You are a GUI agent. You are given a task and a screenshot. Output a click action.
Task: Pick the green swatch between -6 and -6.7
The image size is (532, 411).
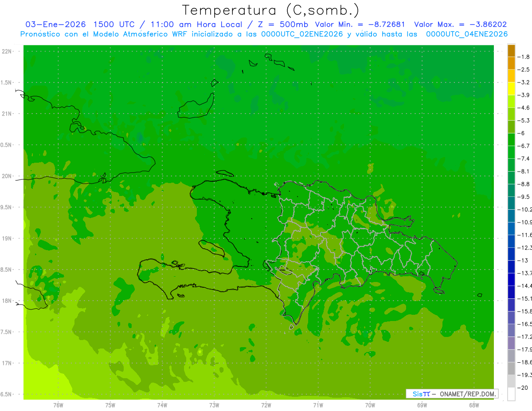(x=511, y=139)
